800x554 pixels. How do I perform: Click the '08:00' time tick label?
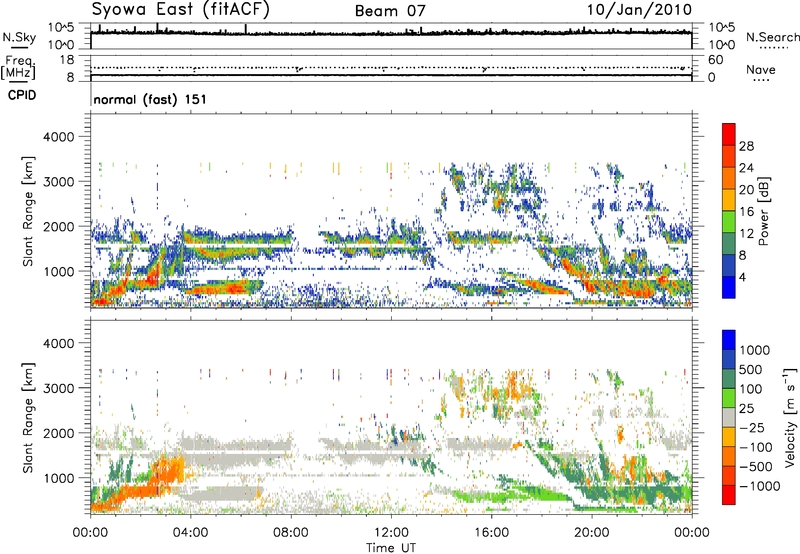click(291, 533)
